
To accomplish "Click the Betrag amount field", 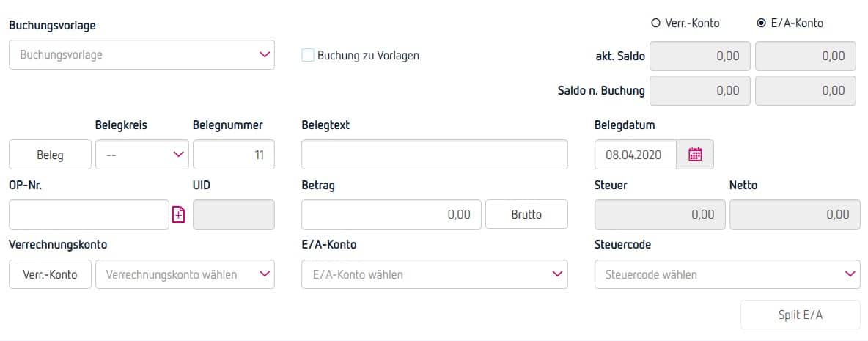I will tap(391, 215).
